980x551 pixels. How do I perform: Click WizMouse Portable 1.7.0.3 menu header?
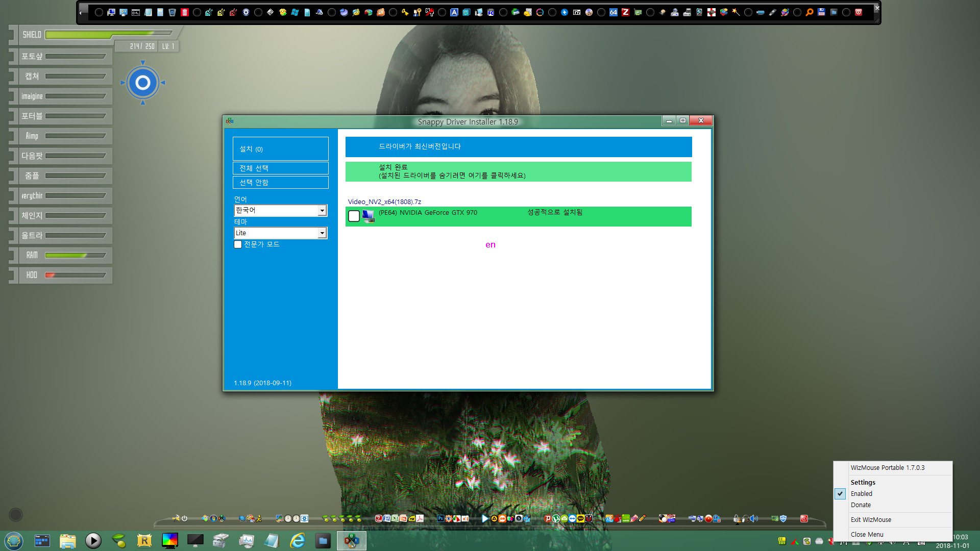(x=887, y=467)
